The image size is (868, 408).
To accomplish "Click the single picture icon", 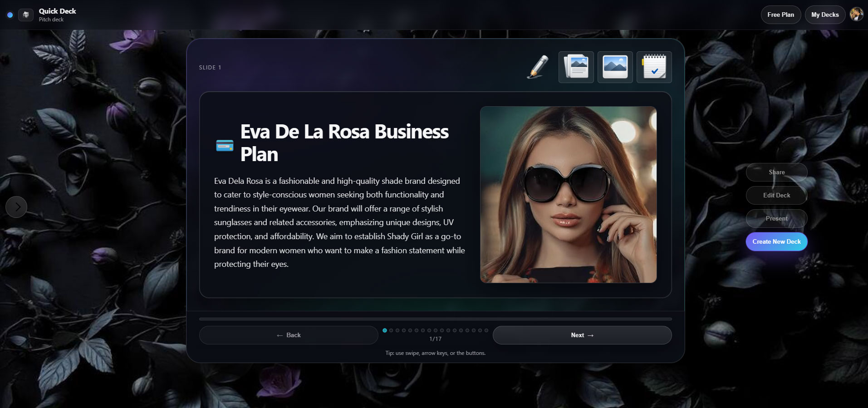I will [x=615, y=67].
